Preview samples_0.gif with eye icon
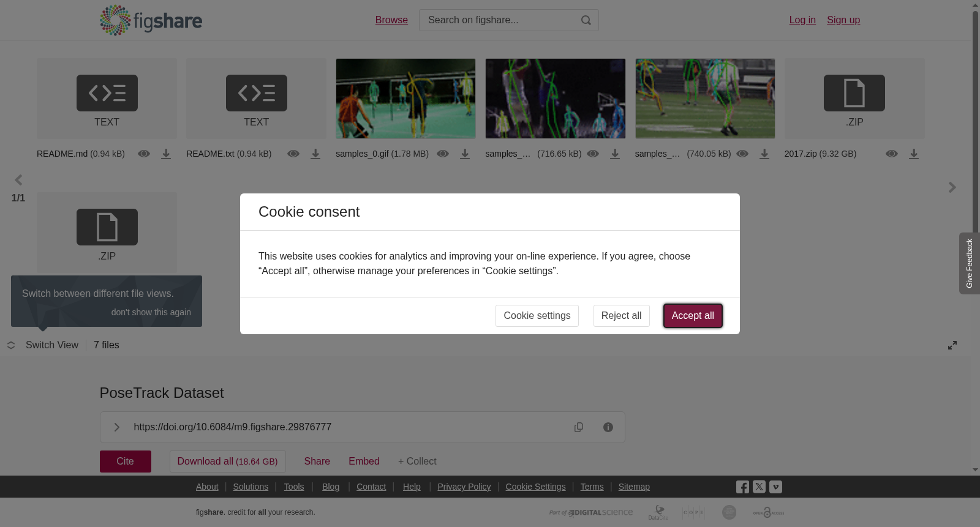 [443, 154]
